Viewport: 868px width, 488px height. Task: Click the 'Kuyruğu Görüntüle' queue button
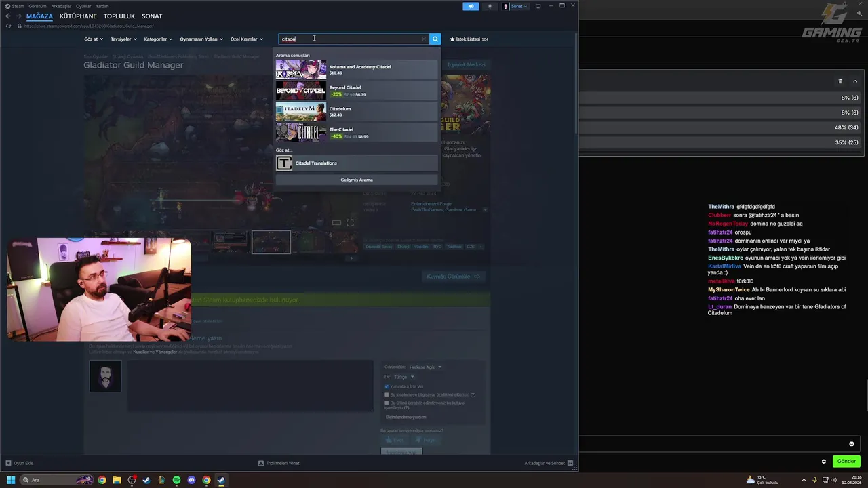coord(455,277)
